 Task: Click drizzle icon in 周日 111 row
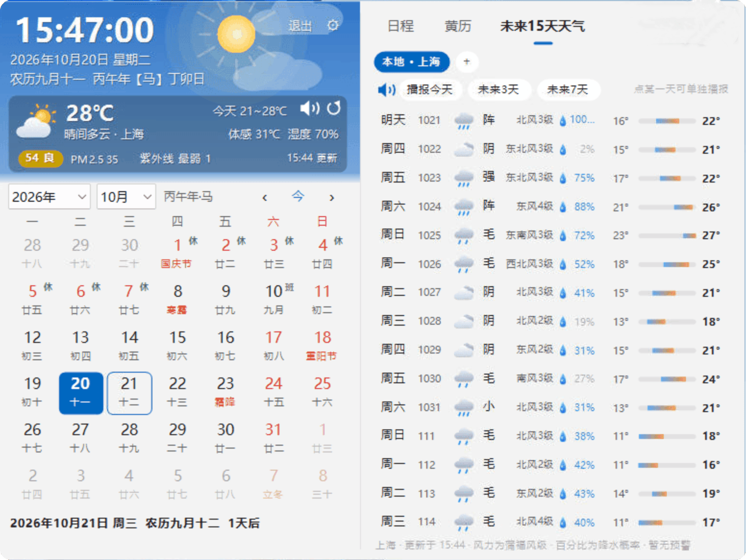(x=464, y=436)
